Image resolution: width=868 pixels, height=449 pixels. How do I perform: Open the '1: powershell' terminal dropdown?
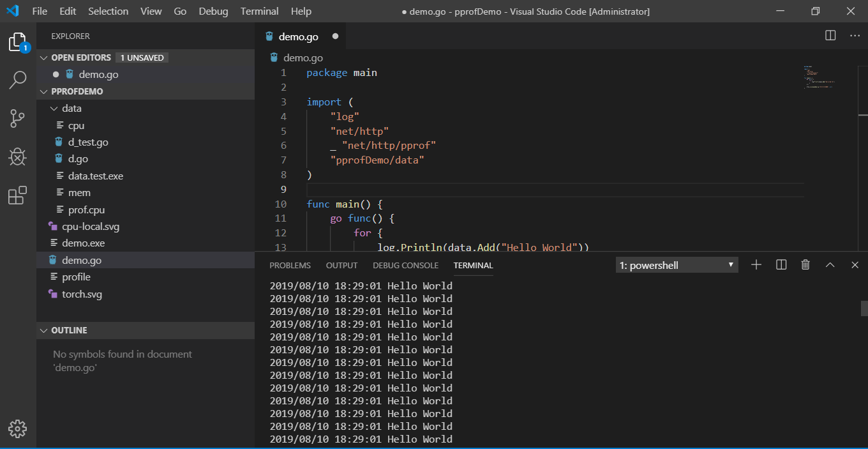(676, 264)
